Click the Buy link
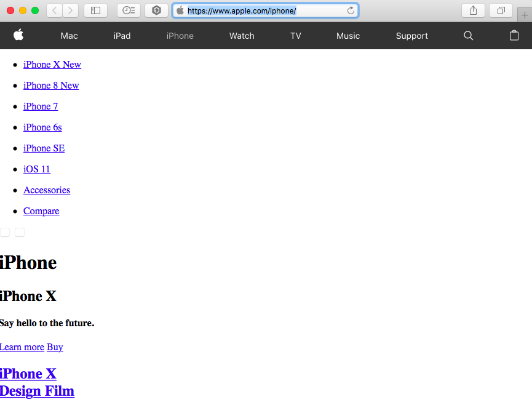The width and height of the screenshot is (532, 405). click(x=55, y=347)
